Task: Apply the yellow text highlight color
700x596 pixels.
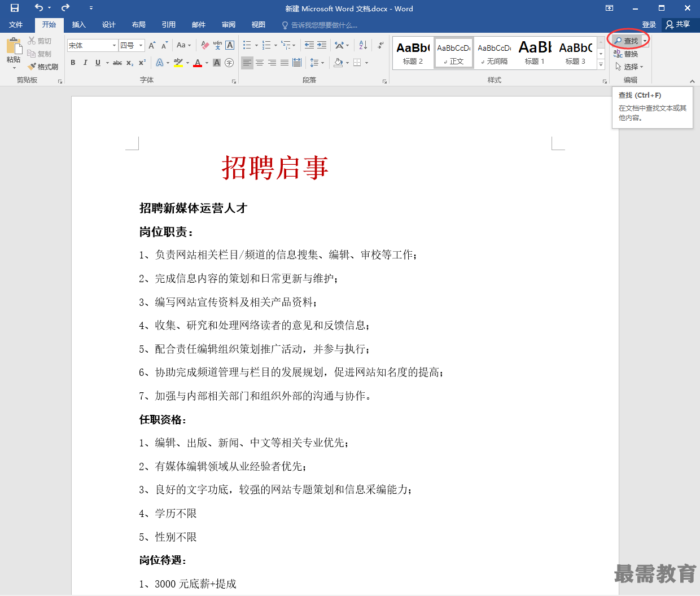Action: point(178,63)
